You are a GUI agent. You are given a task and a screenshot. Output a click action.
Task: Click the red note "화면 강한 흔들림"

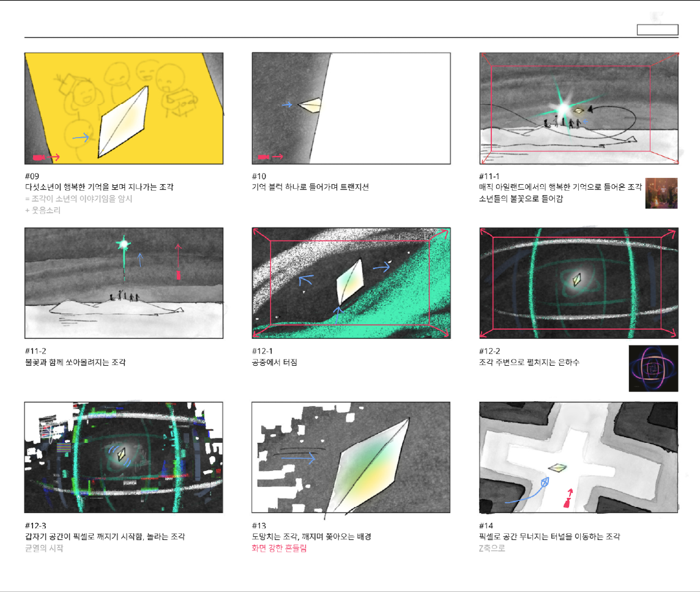tap(280, 549)
